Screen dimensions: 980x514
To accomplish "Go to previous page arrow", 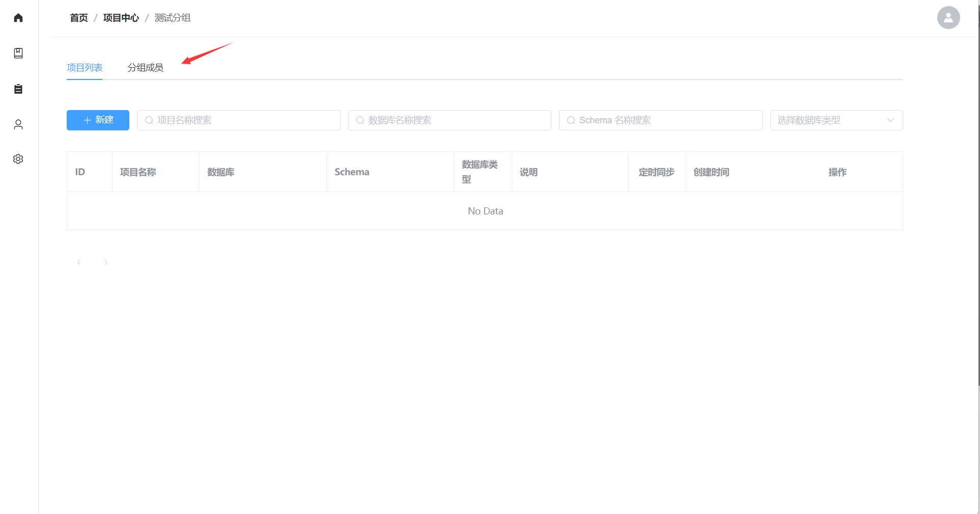I will click(x=79, y=262).
